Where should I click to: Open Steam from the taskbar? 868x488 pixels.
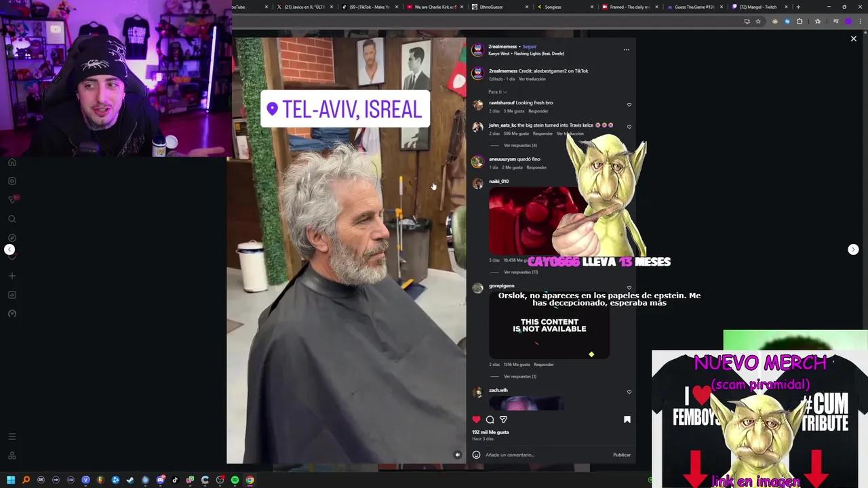[x=130, y=480]
